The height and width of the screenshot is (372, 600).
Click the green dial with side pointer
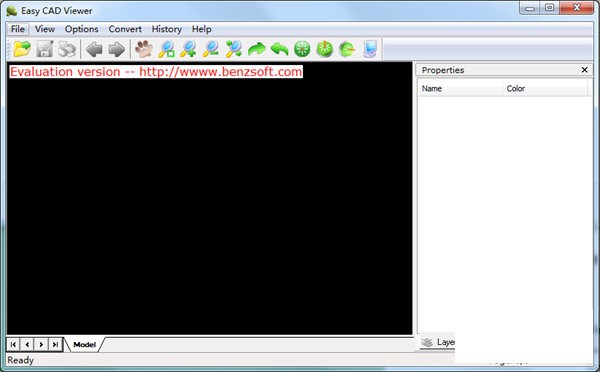click(347, 49)
